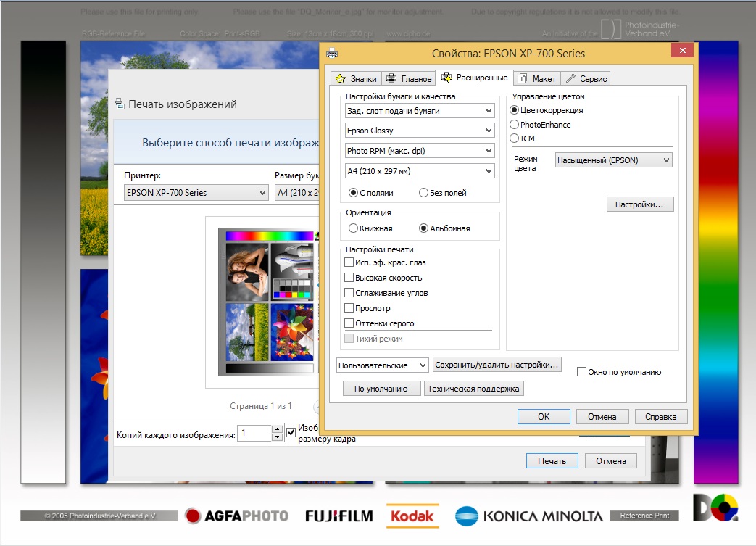756x546 pixels.
Task: Open Техническая поддержка
Action: pos(473,389)
